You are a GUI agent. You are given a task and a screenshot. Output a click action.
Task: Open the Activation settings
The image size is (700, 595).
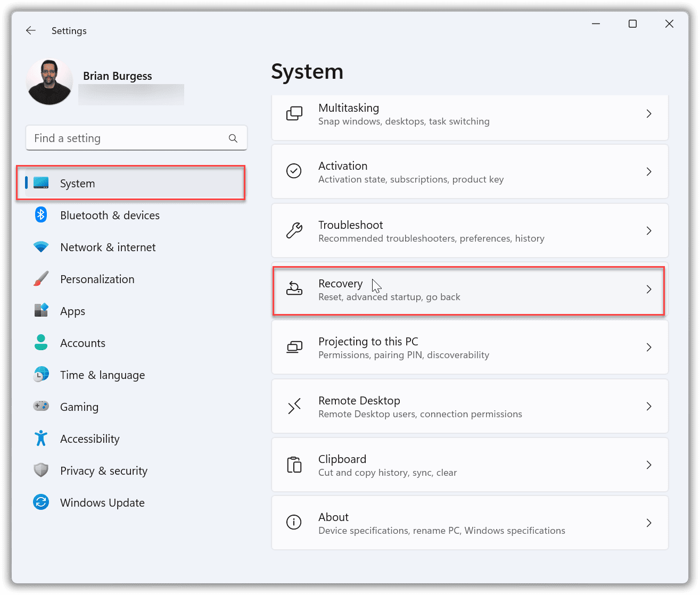coord(470,171)
